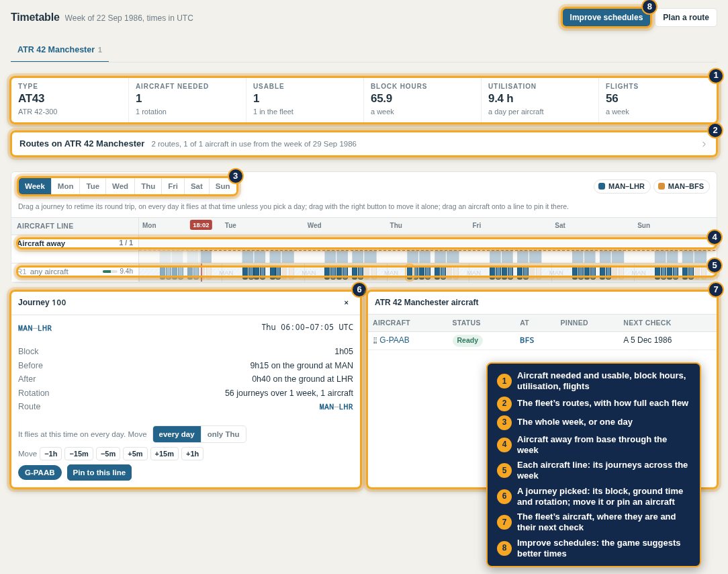The width and height of the screenshot is (728, 574).
Task: Click the AT43 type value
Action: coord(32,99)
